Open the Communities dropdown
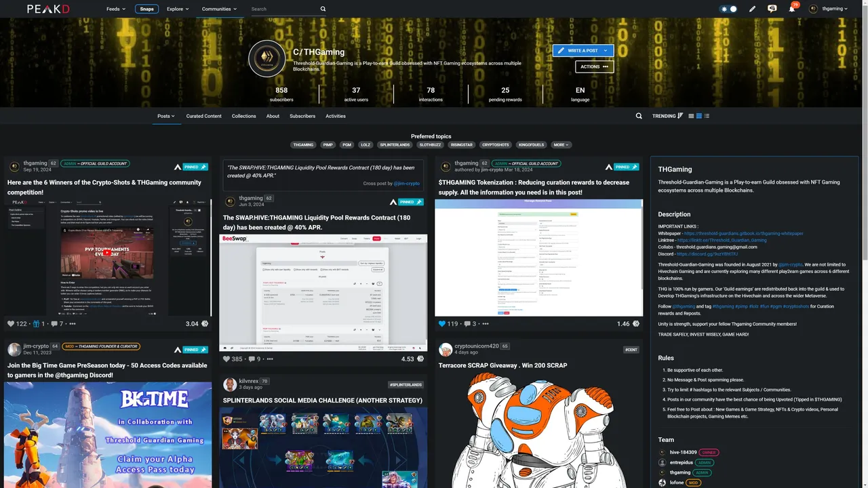868x488 pixels. point(219,9)
